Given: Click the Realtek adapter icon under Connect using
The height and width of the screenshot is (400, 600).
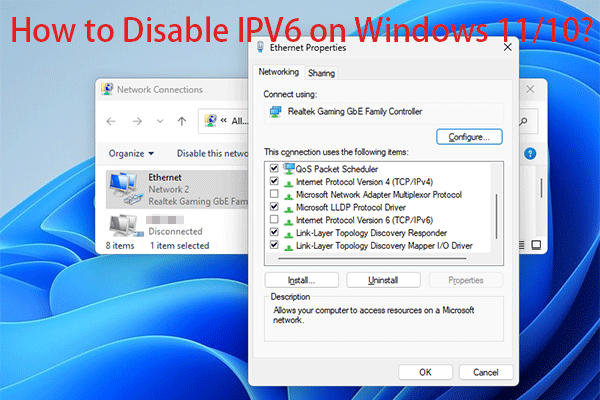Looking at the screenshot, I should (x=276, y=112).
